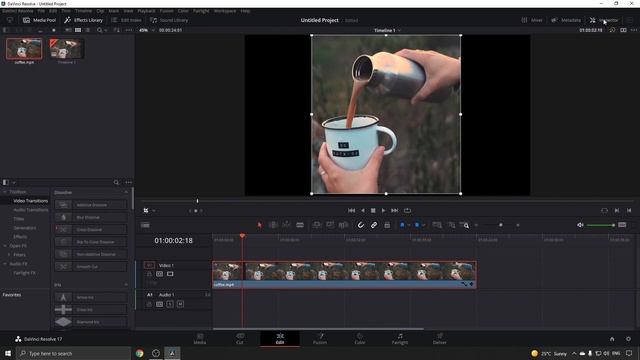Select the Blur Dissolve transition

(91, 217)
